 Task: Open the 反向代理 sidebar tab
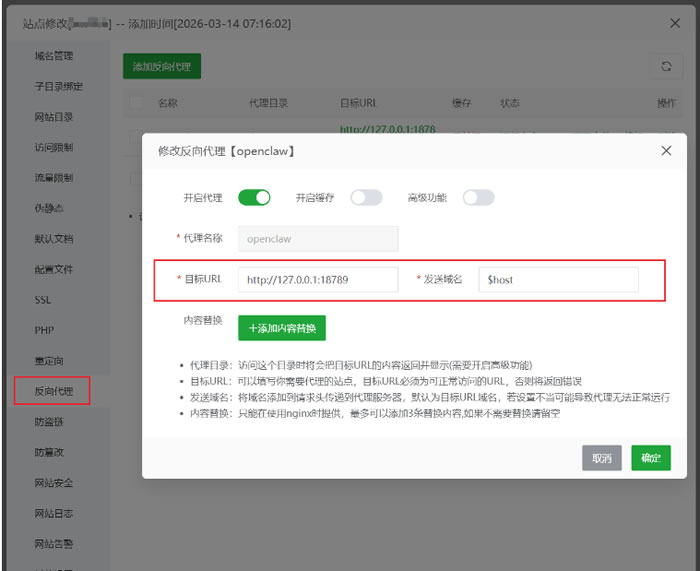(53, 390)
